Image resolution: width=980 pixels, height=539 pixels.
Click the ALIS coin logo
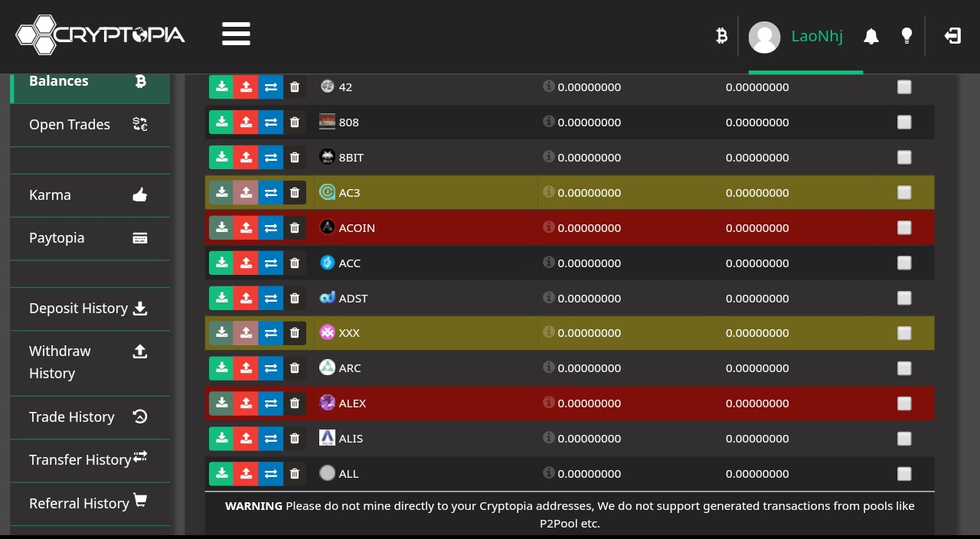pos(327,438)
